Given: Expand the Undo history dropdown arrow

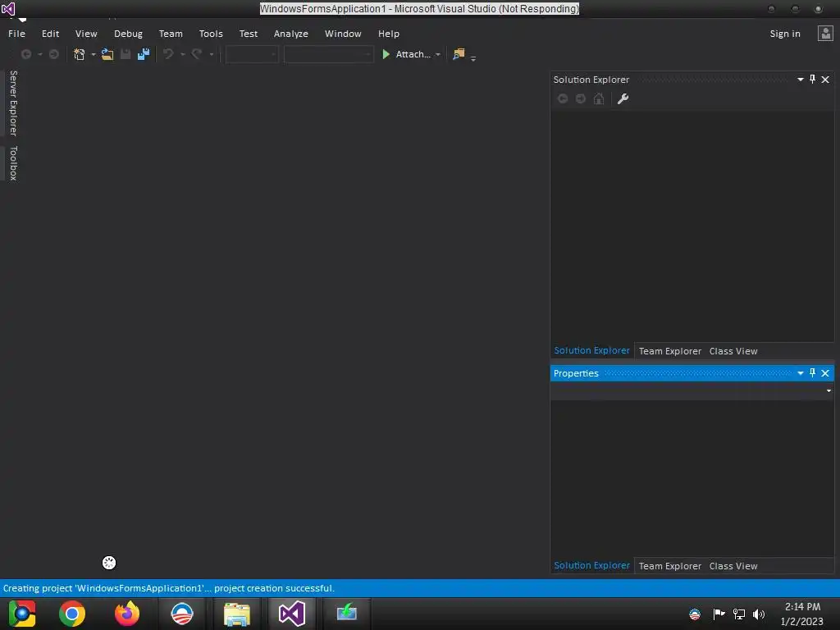Looking at the screenshot, I should (x=183, y=54).
